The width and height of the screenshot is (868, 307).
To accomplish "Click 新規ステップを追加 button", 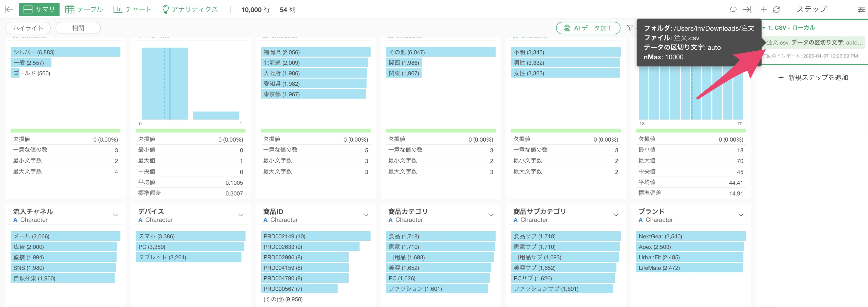I will tap(813, 78).
